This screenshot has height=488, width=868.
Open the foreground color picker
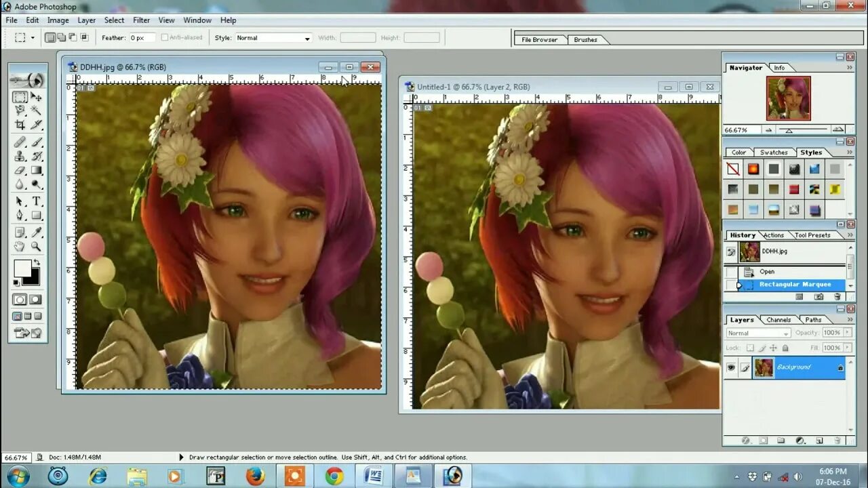[x=21, y=267]
